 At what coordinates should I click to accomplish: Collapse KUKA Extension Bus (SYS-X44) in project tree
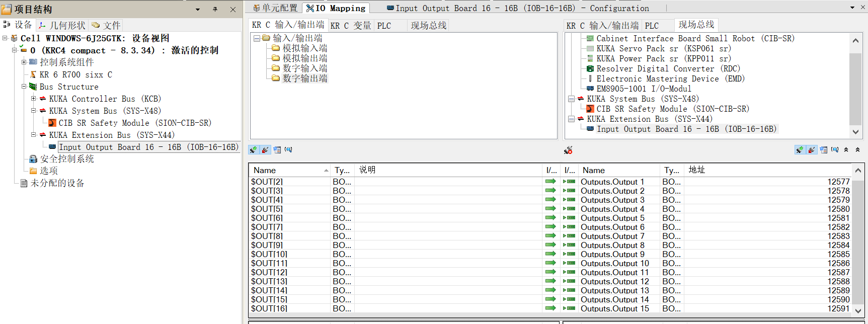pyautogui.click(x=33, y=135)
